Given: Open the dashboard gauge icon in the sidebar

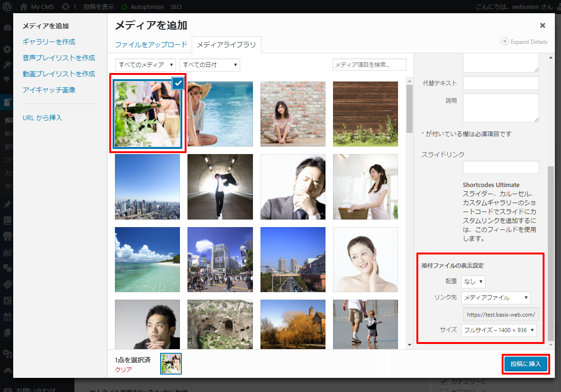Looking at the screenshot, I should coord(7,28).
